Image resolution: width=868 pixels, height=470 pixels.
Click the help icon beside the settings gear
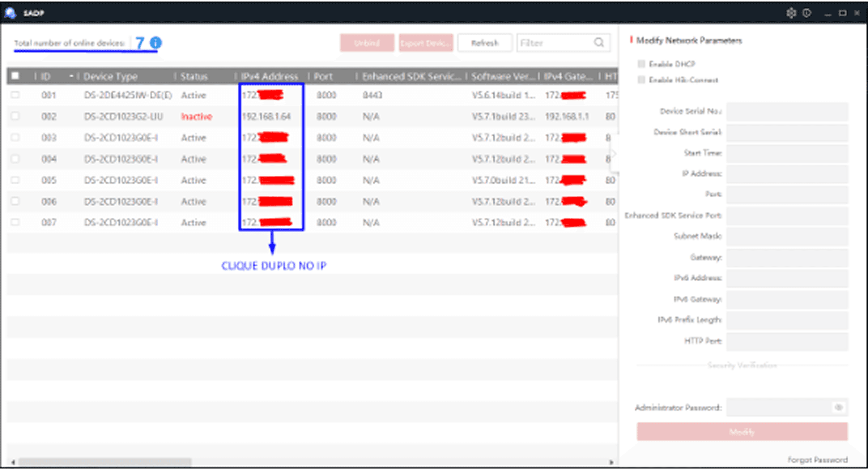(807, 13)
